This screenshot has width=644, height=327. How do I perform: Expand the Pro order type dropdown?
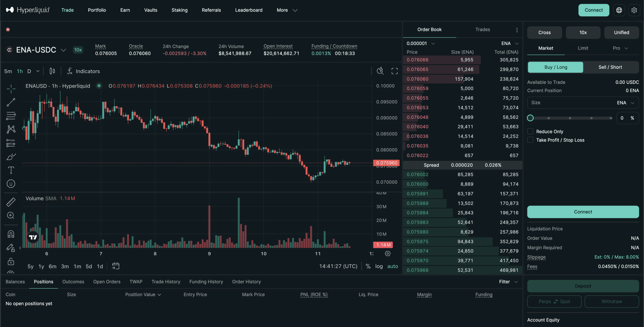coord(620,48)
